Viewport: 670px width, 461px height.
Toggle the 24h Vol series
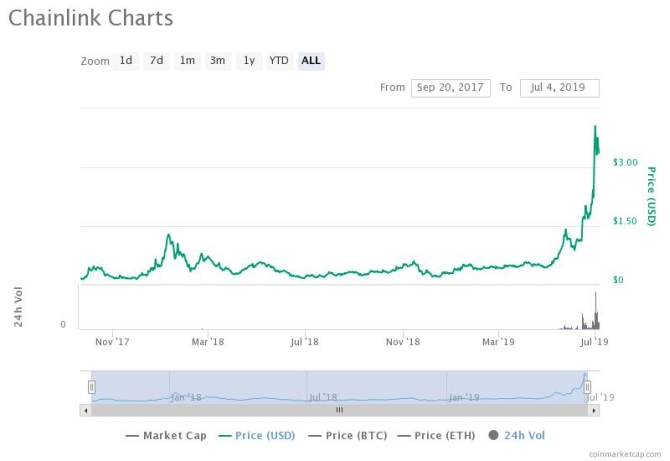coord(517,436)
